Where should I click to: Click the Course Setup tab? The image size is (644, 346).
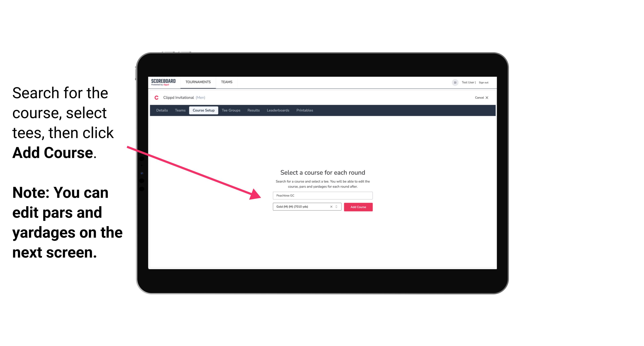(x=204, y=110)
